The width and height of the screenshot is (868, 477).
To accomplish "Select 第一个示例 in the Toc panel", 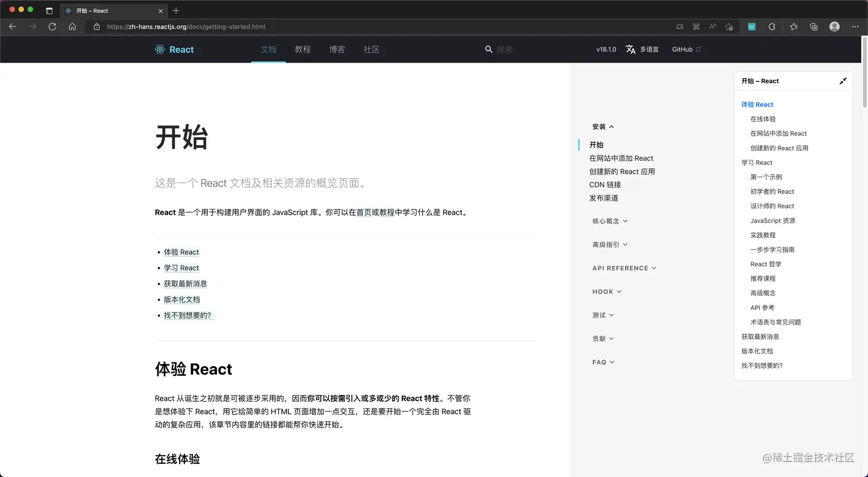I will (766, 177).
